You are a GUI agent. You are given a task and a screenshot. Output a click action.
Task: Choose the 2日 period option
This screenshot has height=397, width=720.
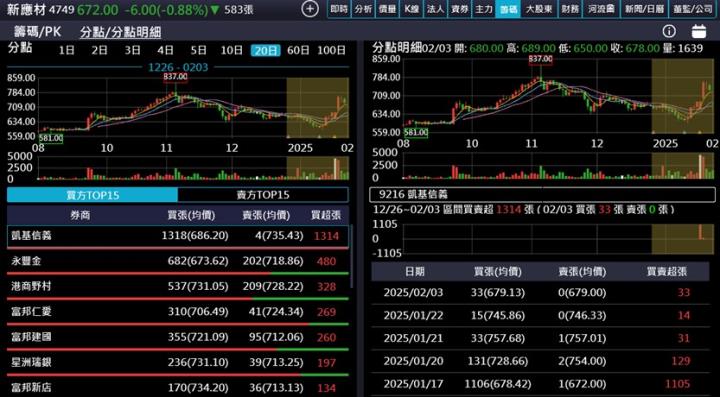[x=99, y=50]
